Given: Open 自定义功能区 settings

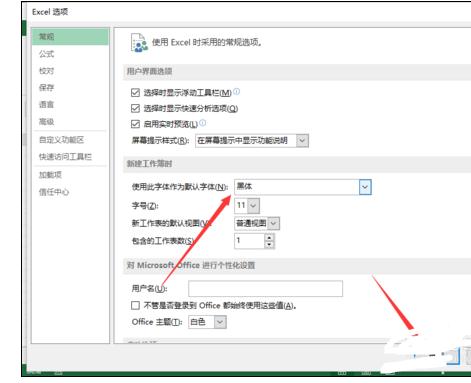Looking at the screenshot, I should pyautogui.click(x=61, y=140).
